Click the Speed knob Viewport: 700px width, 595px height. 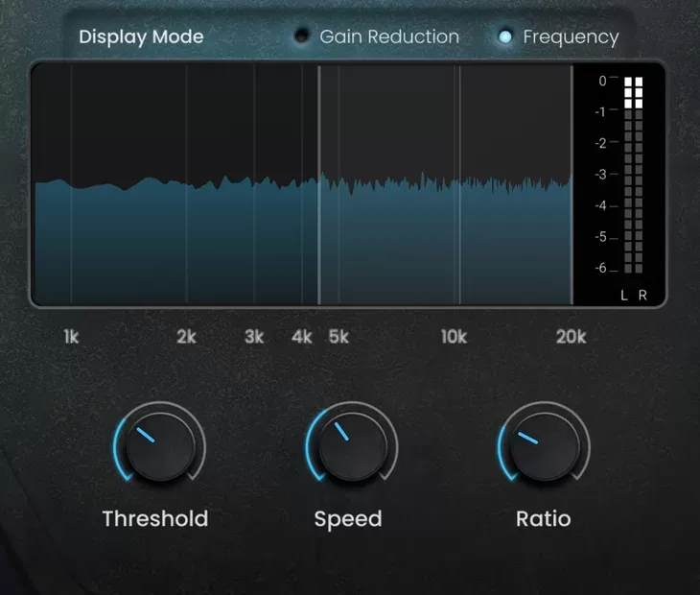[x=352, y=446]
